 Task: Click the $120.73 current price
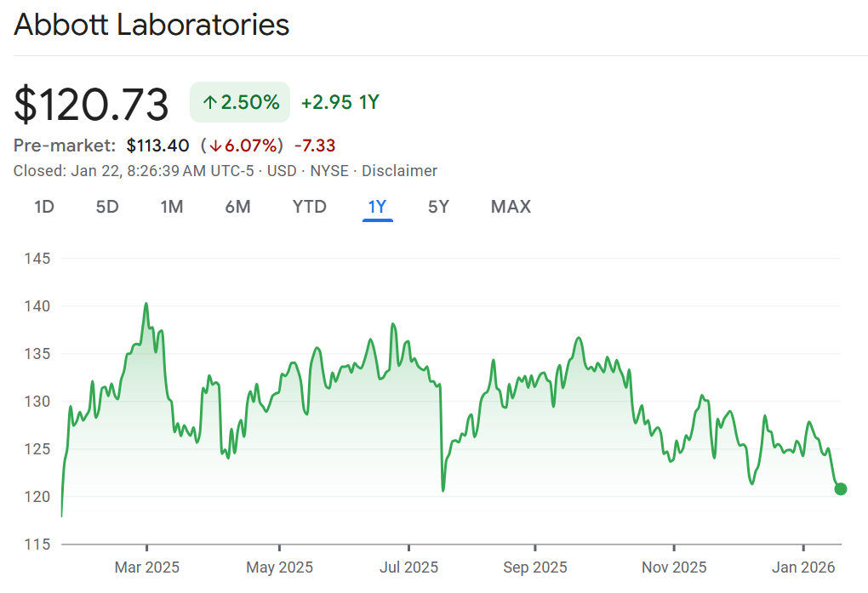click(x=91, y=104)
